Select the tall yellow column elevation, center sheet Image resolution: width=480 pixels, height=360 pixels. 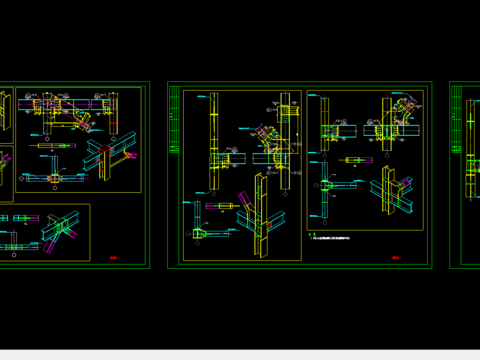click(214, 143)
